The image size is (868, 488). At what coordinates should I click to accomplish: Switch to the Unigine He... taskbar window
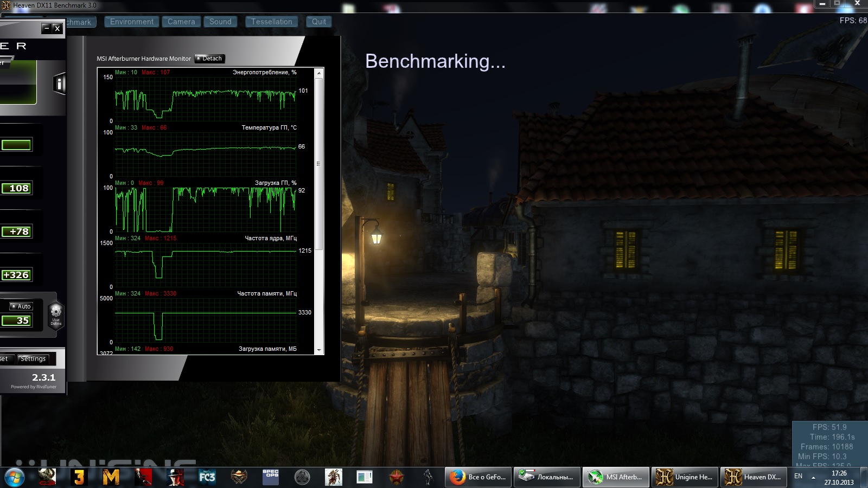point(685,477)
